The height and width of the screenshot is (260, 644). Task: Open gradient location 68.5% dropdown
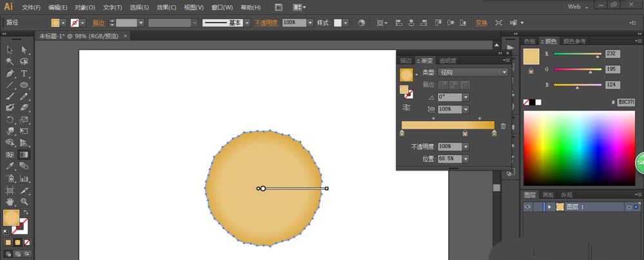click(x=466, y=158)
